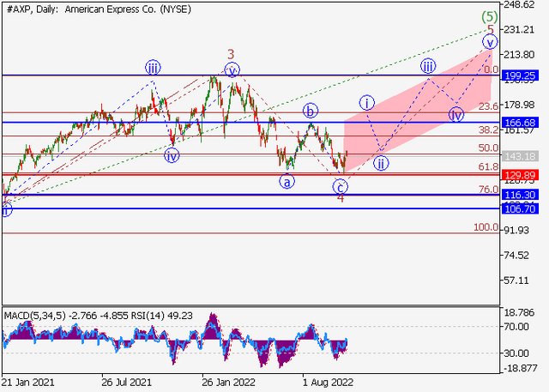Click the 76.0 Fibonacci level label

tap(488, 190)
